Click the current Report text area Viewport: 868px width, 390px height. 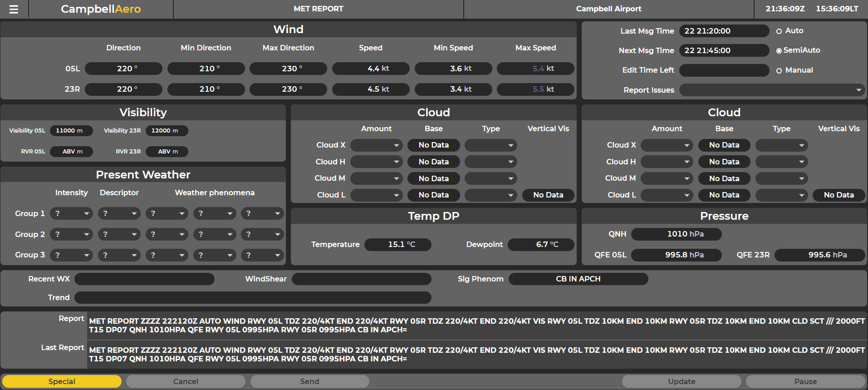477,326
